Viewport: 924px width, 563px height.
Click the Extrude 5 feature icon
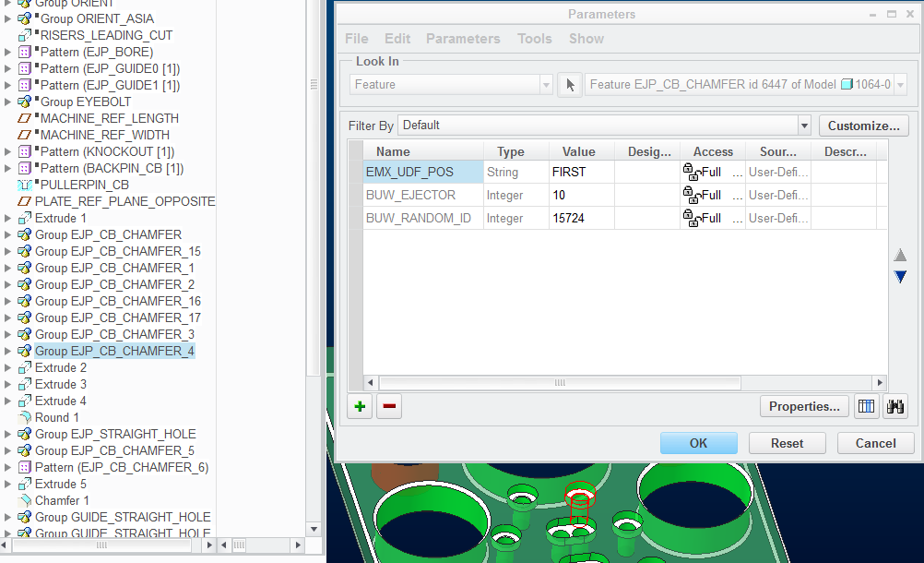(24, 484)
